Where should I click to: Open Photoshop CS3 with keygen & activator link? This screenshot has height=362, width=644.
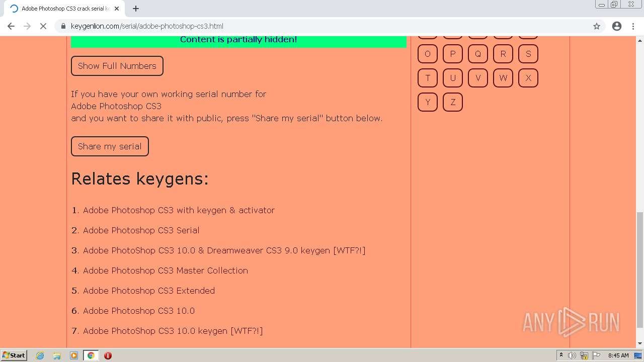tap(179, 210)
